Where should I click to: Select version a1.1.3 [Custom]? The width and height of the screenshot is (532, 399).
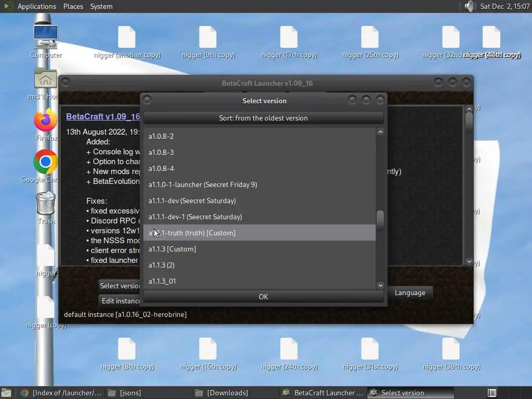click(259, 249)
